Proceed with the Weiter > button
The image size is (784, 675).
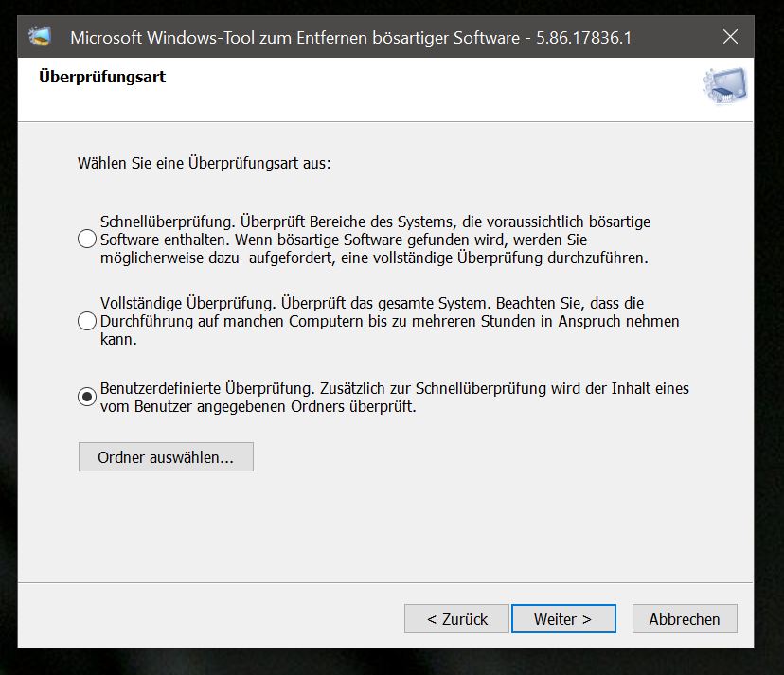tap(563, 619)
